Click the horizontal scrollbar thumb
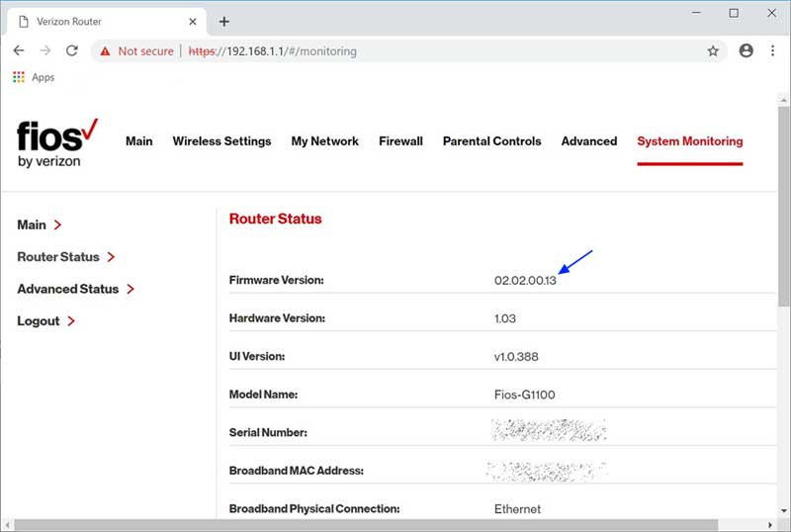This screenshot has width=791, height=532. point(366,525)
